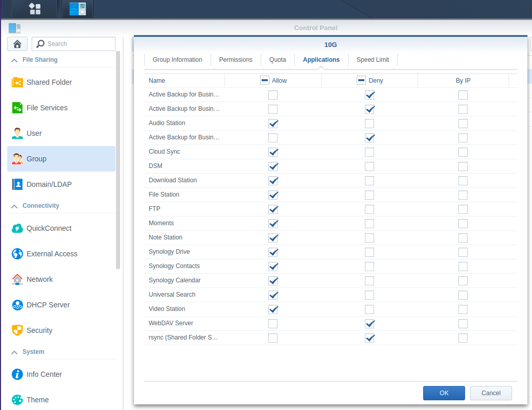The image size is (532, 410).
Task: Collapse the File Sharing section
Action: point(14,60)
